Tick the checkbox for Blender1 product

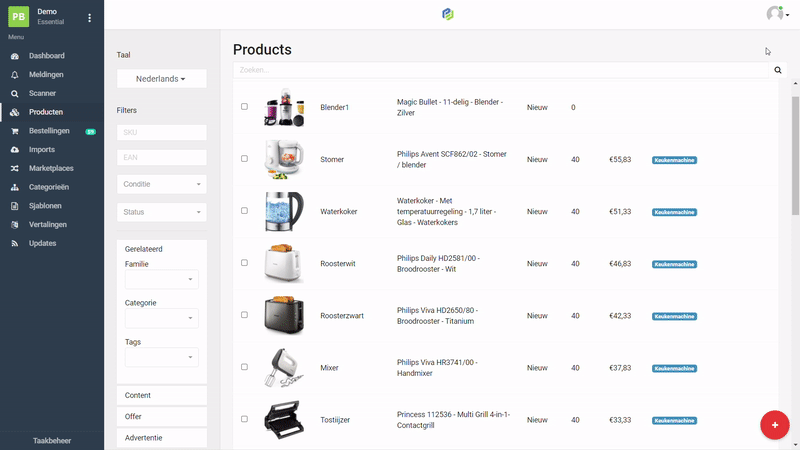click(x=245, y=107)
